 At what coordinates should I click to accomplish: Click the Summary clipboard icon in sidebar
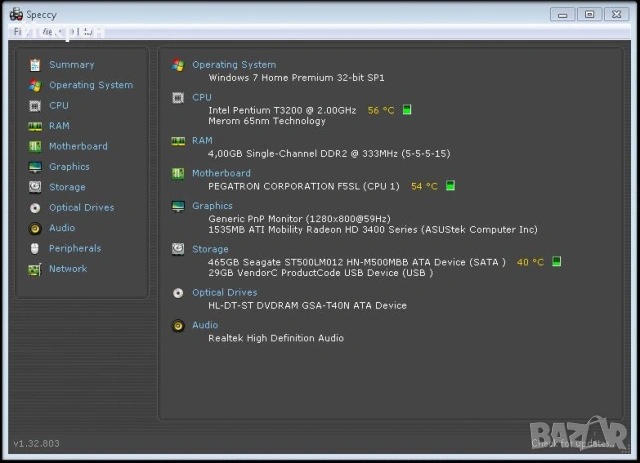coord(35,65)
